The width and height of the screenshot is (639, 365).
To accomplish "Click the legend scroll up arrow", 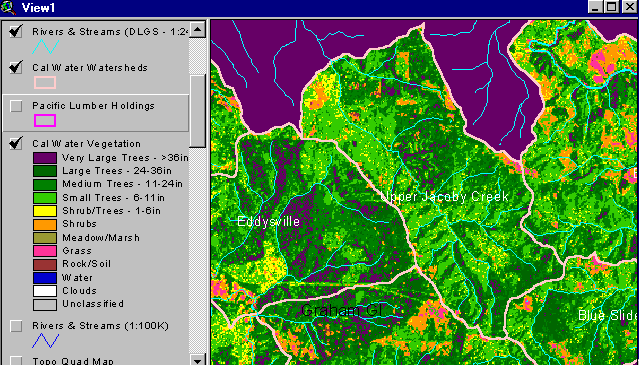I will click(198, 29).
